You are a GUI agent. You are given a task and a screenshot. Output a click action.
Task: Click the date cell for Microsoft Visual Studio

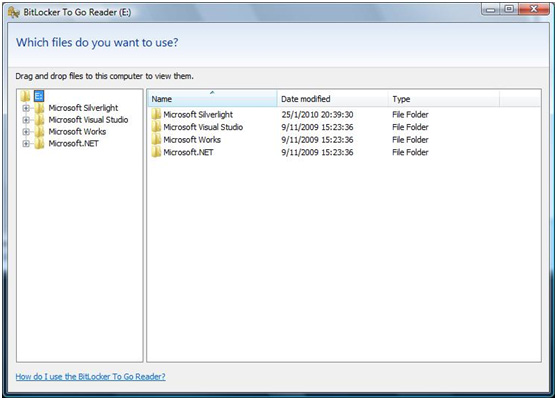(317, 127)
